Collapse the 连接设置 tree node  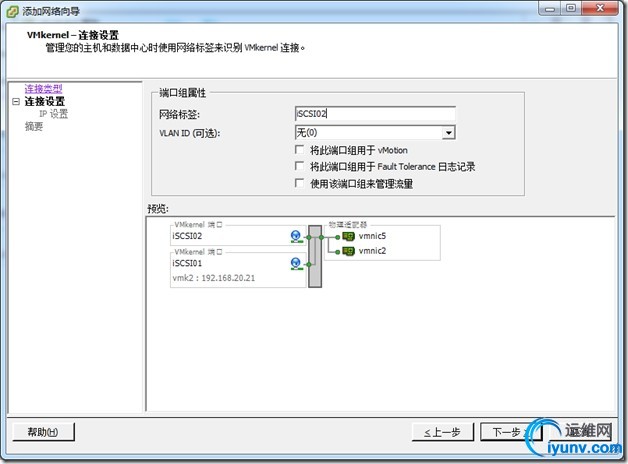pos(16,101)
